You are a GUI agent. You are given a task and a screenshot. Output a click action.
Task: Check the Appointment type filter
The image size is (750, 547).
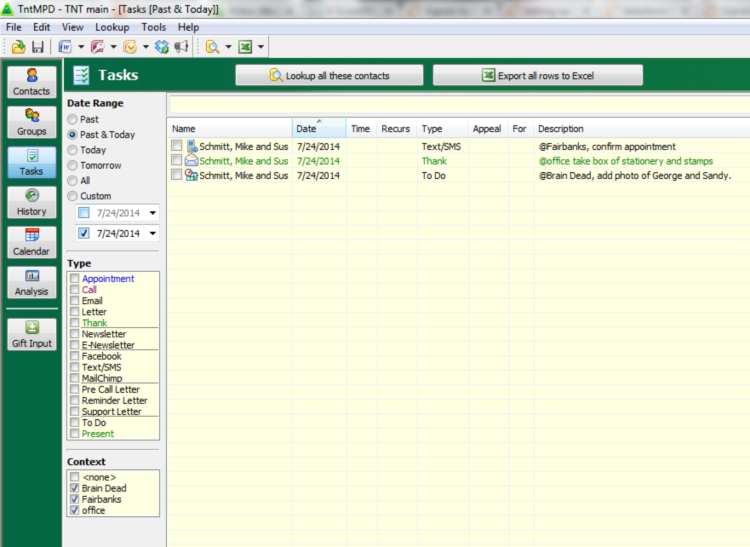[x=74, y=279]
